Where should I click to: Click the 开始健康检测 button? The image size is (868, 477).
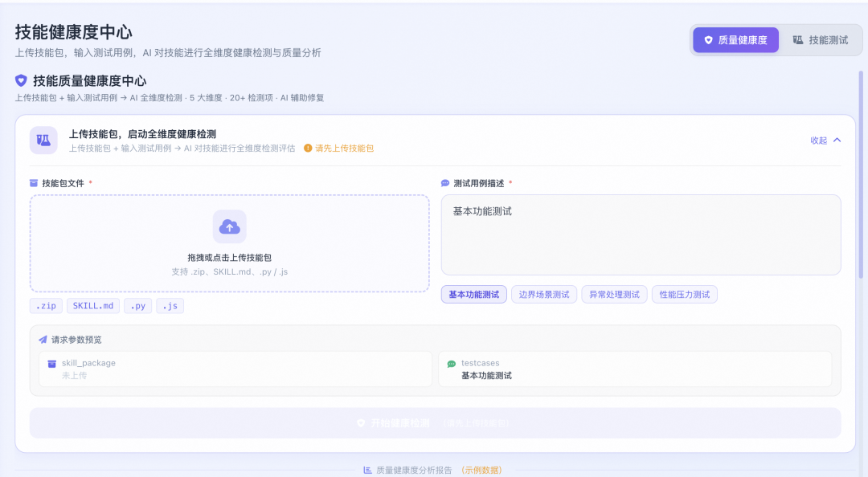pos(435,423)
